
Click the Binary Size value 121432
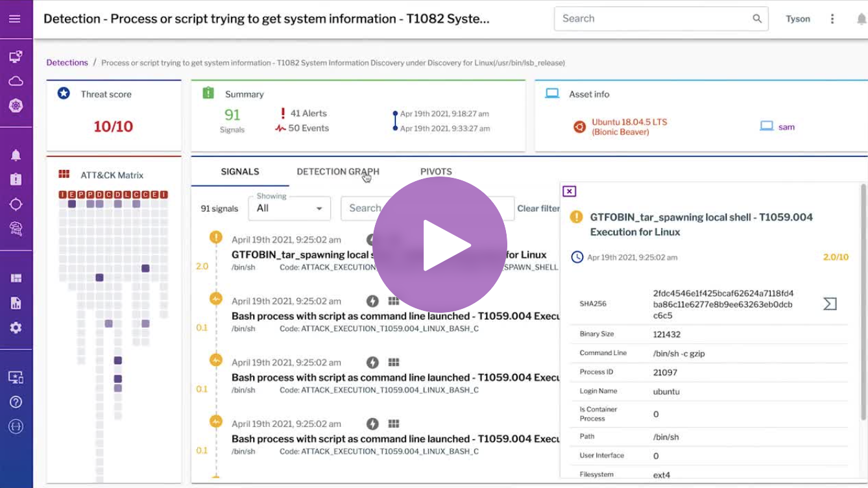pyautogui.click(x=667, y=334)
